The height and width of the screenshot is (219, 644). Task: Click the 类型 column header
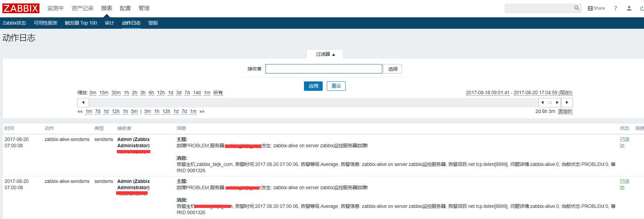99,128
